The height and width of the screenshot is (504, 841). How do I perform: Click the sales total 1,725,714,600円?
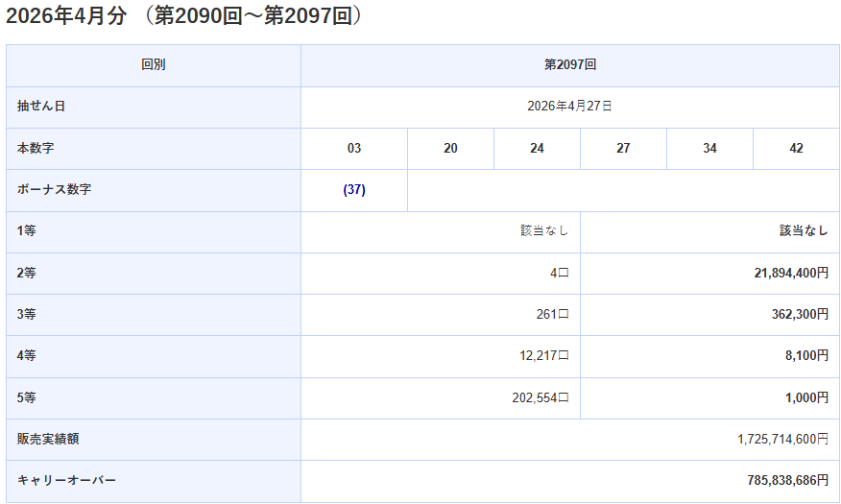[782, 440]
